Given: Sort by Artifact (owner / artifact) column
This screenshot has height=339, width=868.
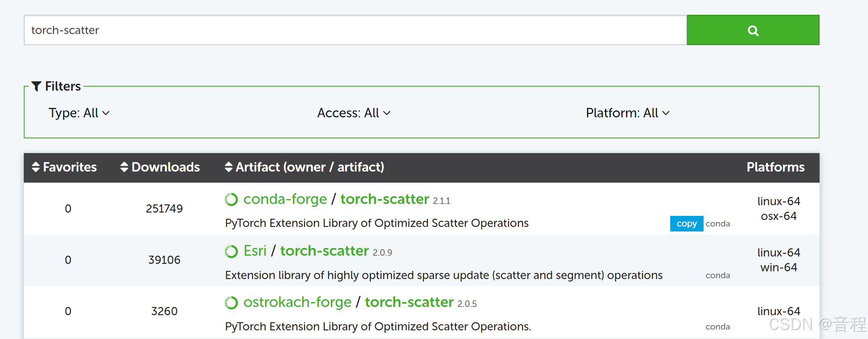Looking at the screenshot, I should coord(304,167).
